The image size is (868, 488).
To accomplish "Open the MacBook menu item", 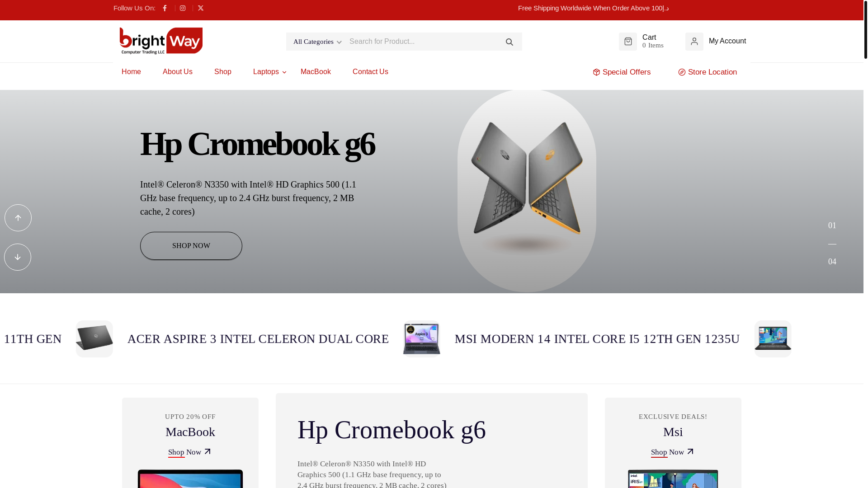I will [x=316, y=72].
